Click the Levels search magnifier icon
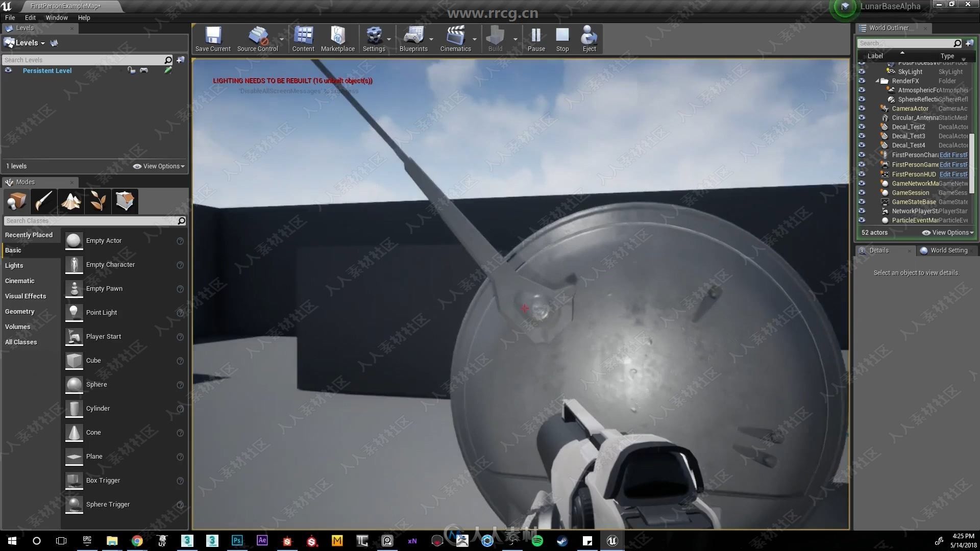 tap(168, 60)
